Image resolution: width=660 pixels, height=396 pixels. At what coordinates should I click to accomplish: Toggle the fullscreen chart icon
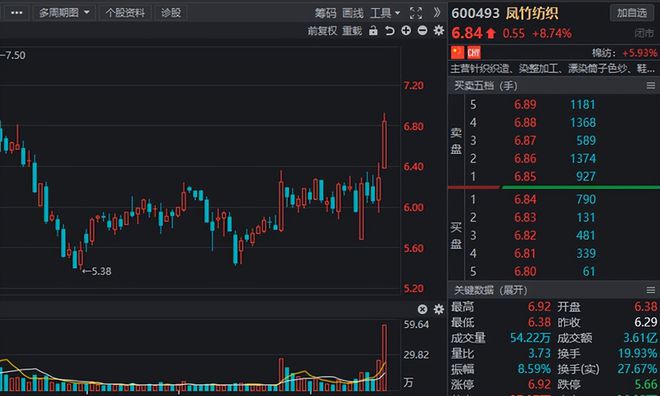point(416,13)
